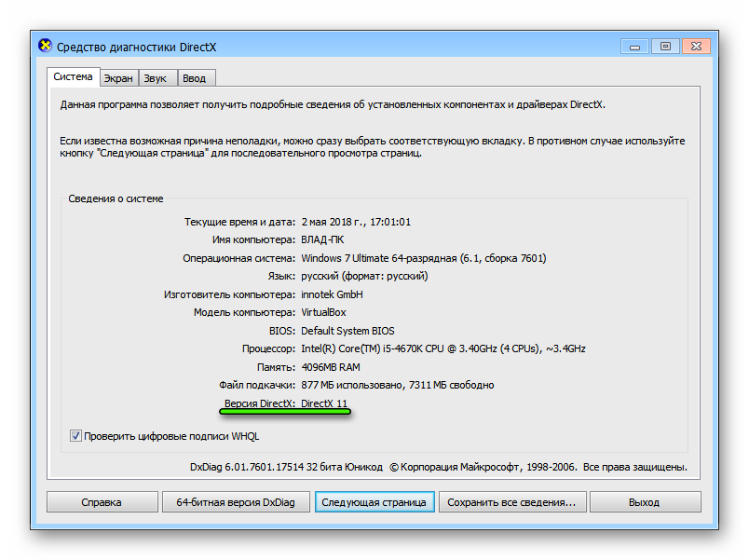Click Windows 7 Ultimate 64-разрядная value
Viewport: 749px width, 560px height.
click(424, 258)
